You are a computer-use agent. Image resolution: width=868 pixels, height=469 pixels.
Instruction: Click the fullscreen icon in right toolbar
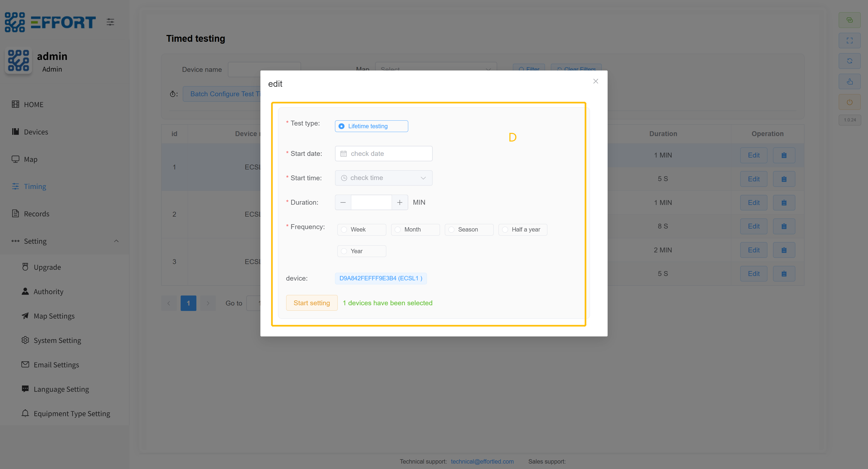[850, 40]
